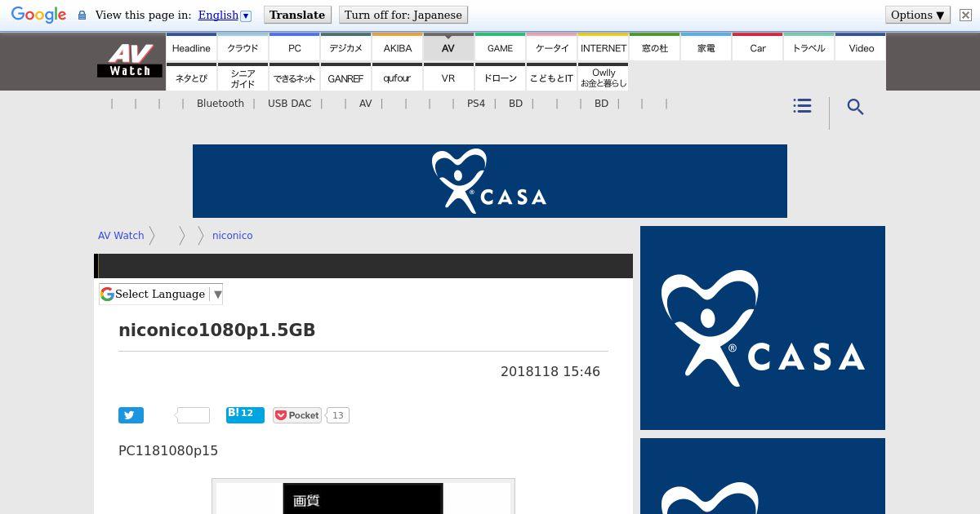The height and width of the screenshot is (514, 980).
Task: Open site search via magnifier icon
Action: [x=855, y=107]
